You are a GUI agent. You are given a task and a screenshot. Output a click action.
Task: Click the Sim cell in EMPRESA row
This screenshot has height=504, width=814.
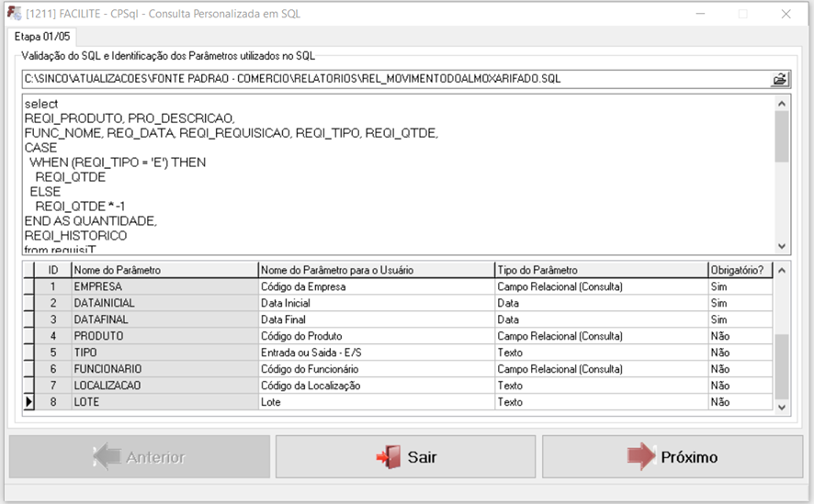(x=741, y=286)
